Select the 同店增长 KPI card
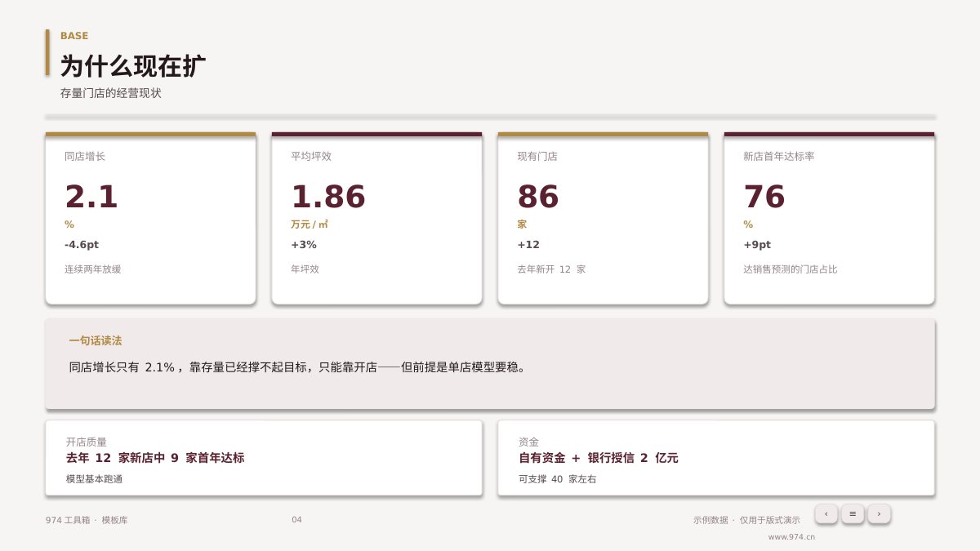980x551 pixels. [x=150, y=218]
